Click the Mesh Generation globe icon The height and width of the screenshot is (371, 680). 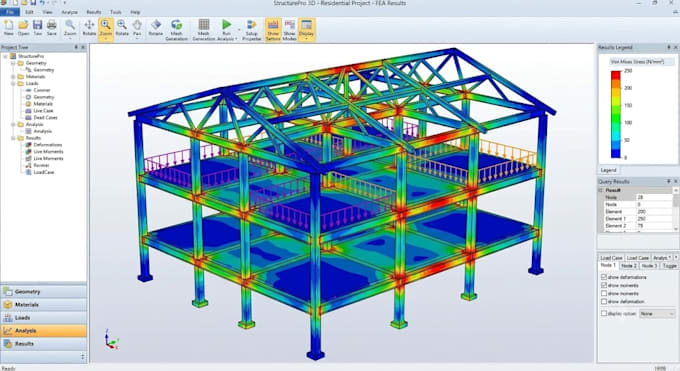click(176, 25)
